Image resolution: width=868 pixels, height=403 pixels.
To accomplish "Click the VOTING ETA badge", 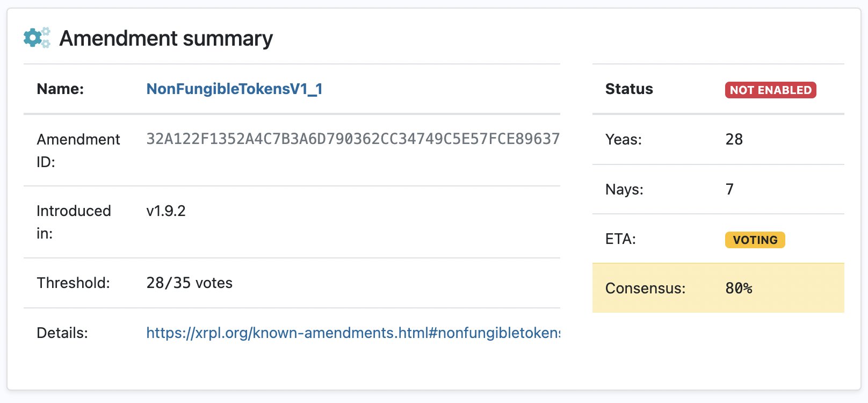I will [755, 240].
